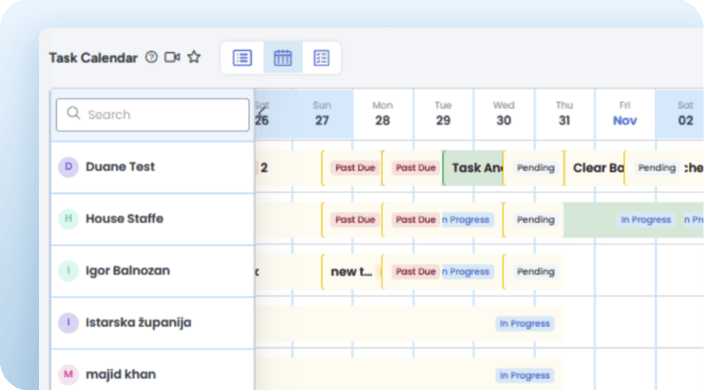The image size is (704, 390).
Task: Open Igor Balnozan's new t... task
Action: point(351,272)
